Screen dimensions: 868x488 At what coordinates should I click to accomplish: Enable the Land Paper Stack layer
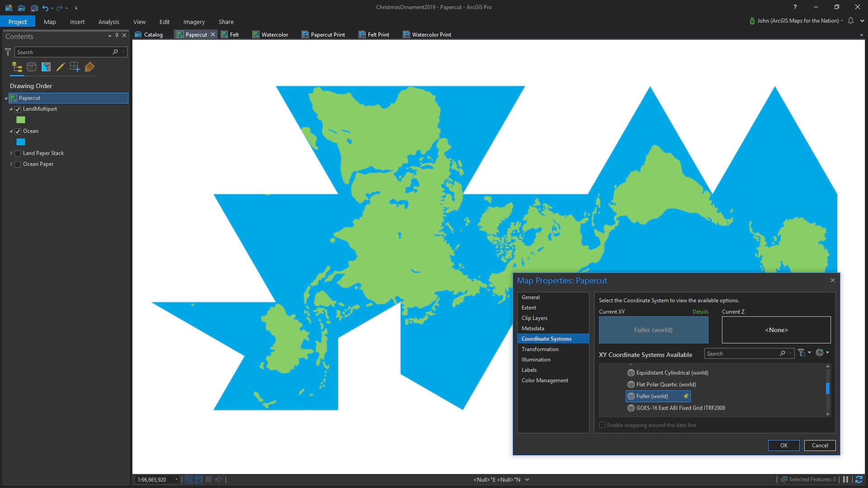click(x=18, y=154)
